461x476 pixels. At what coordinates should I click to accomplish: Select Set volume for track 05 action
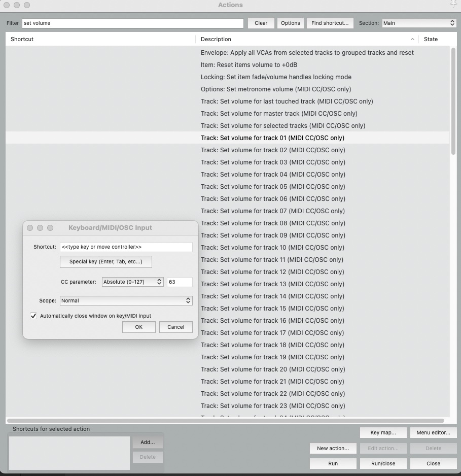coord(273,187)
